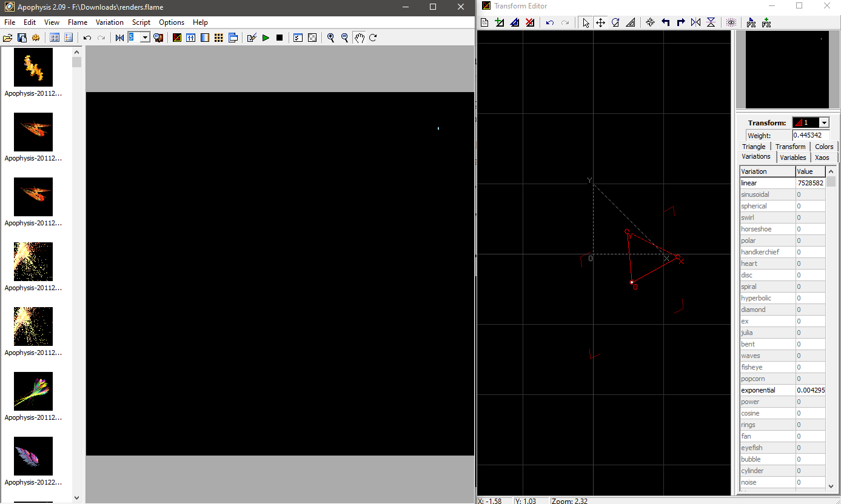This screenshot has width=841, height=504.
Task: Switch the flame list to classic list view icon
Action: tap(69, 38)
